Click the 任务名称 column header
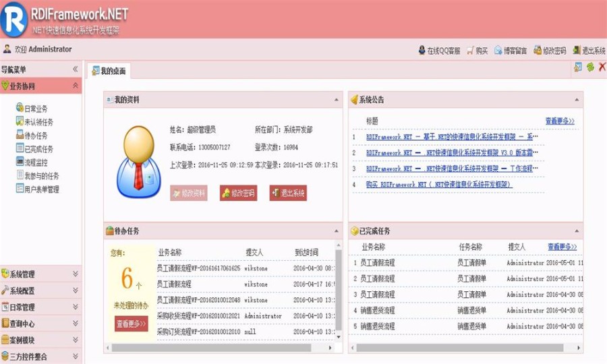 click(470, 247)
